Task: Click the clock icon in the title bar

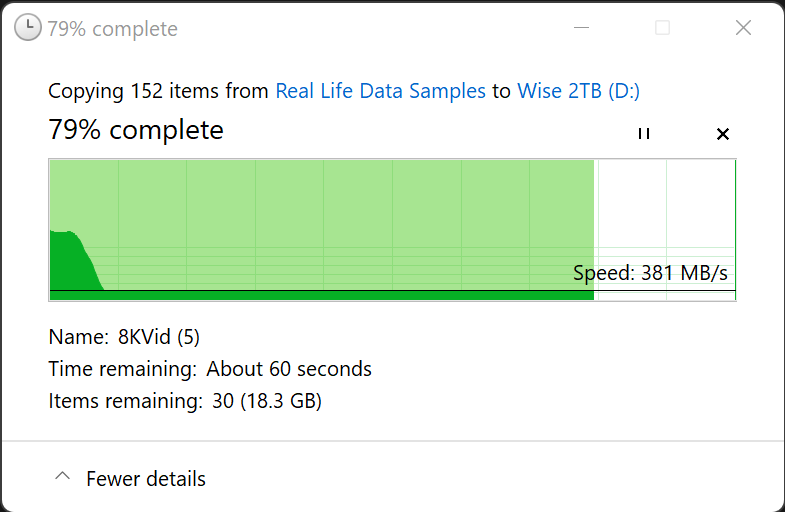Action: click(28, 28)
